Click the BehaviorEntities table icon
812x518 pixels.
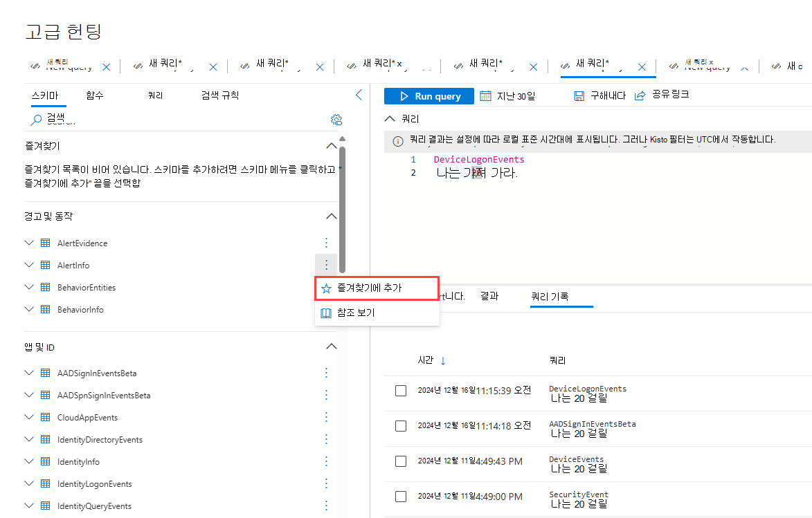(x=46, y=287)
